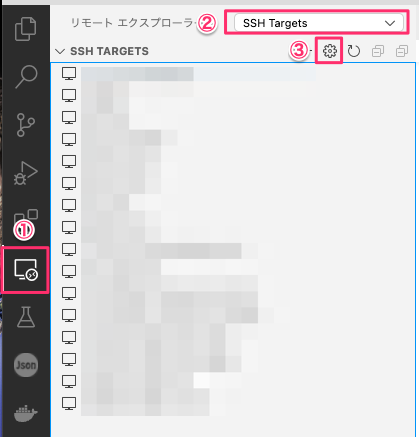
Task: Open the Extensions view
Action: tap(26, 218)
